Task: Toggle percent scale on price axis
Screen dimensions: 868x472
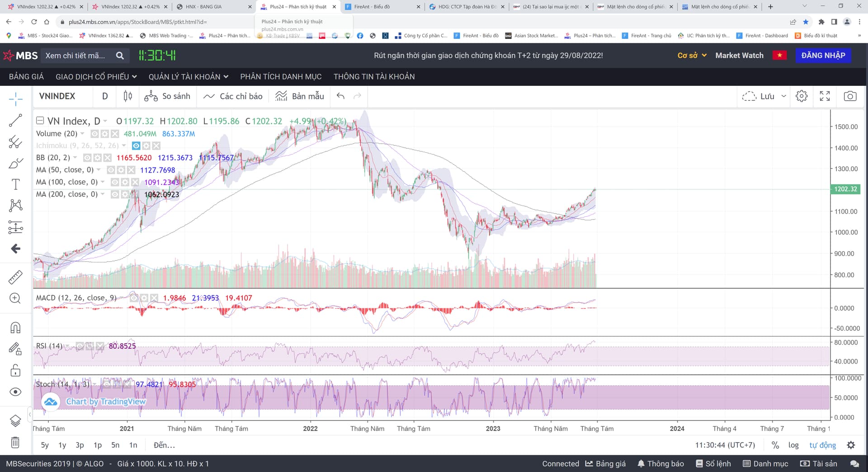Action: (x=775, y=445)
